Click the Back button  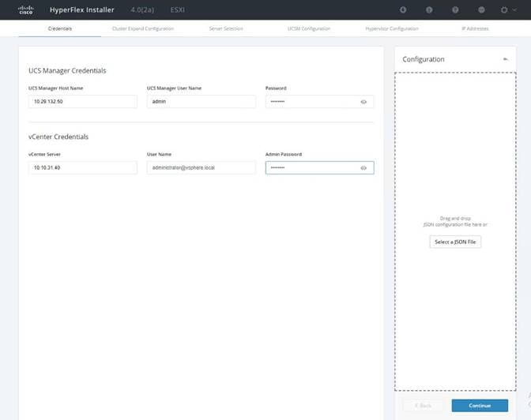click(423, 406)
